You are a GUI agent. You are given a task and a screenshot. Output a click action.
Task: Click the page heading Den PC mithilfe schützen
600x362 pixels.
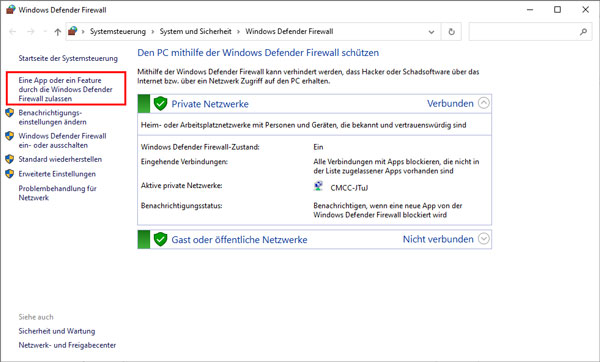click(x=258, y=53)
